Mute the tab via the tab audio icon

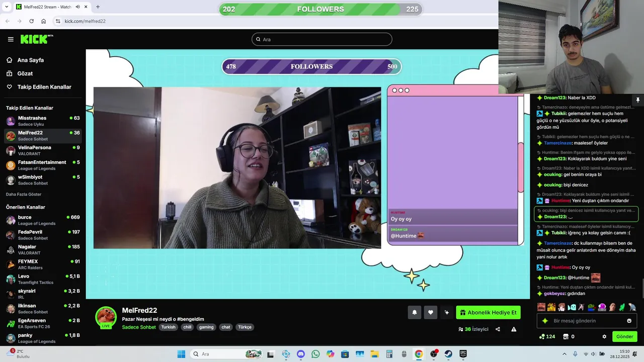coord(77,7)
